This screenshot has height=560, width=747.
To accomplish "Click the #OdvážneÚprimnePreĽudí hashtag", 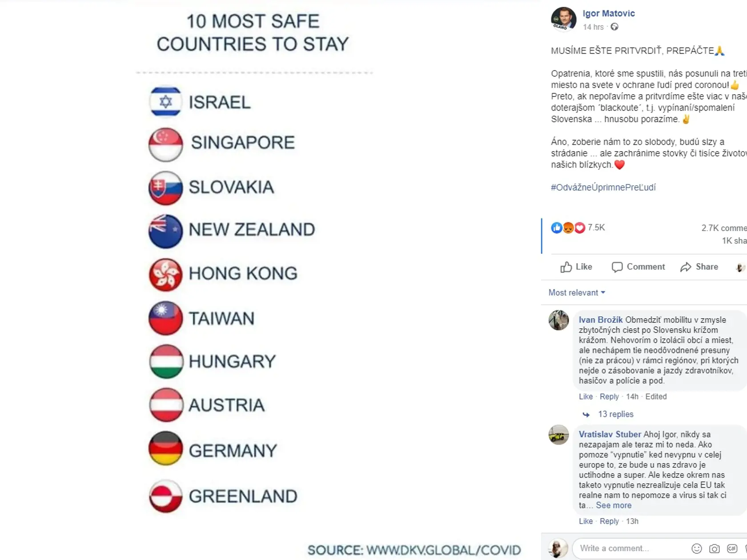I will click(x=603, y=188).
